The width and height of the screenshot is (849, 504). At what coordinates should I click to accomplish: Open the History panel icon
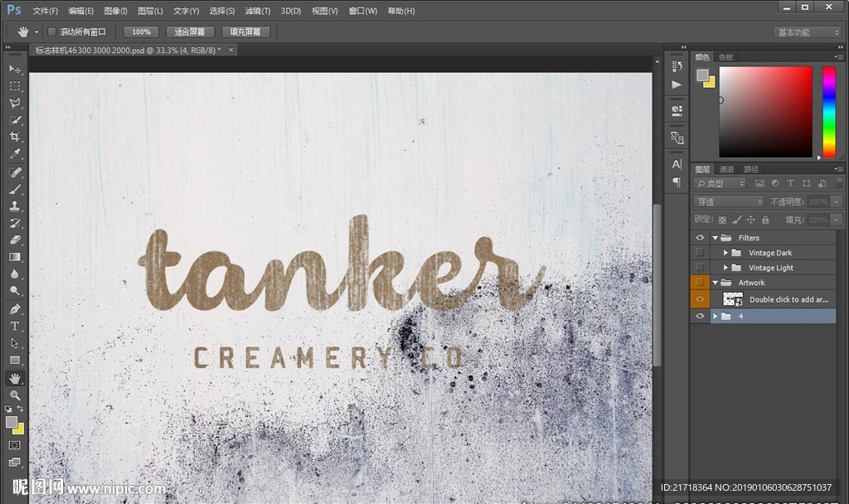pyautogui.click(x=677, y=66)
